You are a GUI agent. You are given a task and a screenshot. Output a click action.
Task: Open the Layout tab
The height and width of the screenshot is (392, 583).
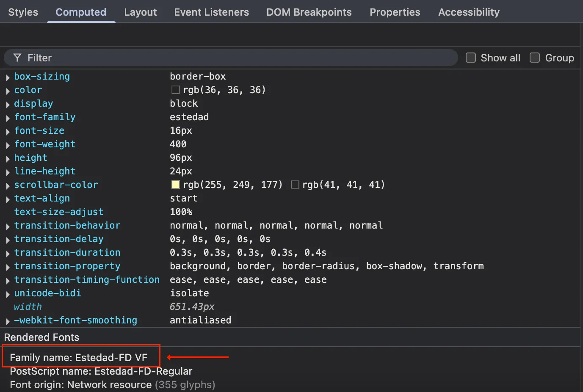(140, 12)
